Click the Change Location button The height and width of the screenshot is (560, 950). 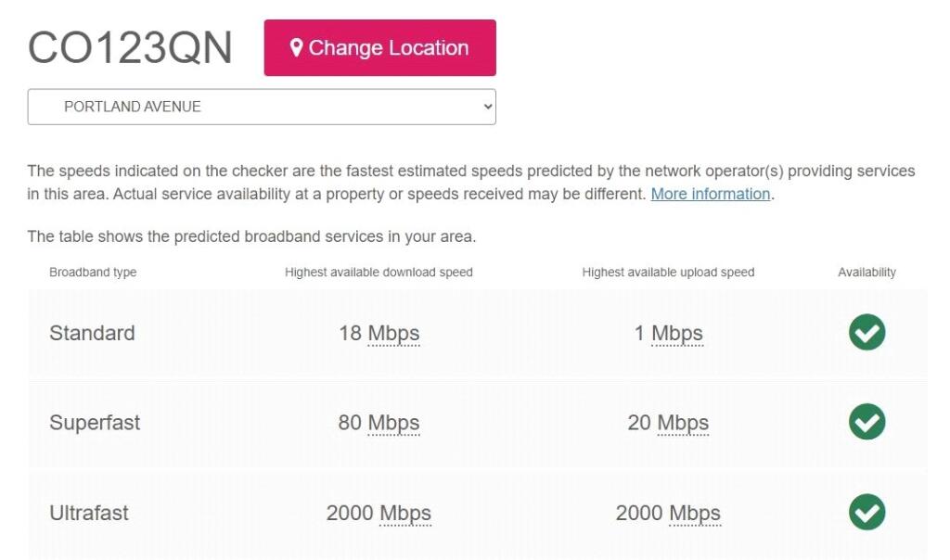tap(379, 47)
